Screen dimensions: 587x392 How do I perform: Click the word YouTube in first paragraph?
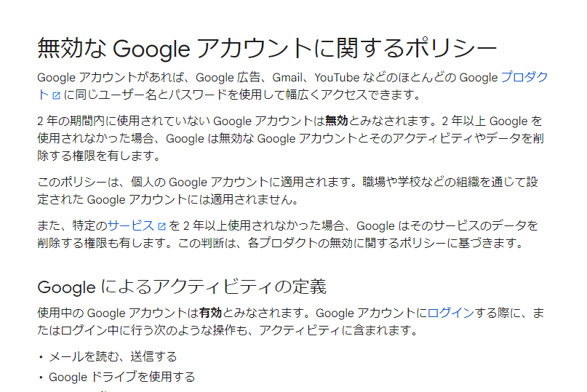point(339,77)
